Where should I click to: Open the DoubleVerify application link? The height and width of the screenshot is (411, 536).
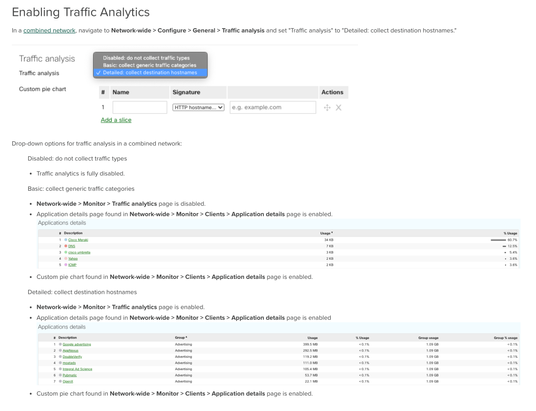(72, 357)
